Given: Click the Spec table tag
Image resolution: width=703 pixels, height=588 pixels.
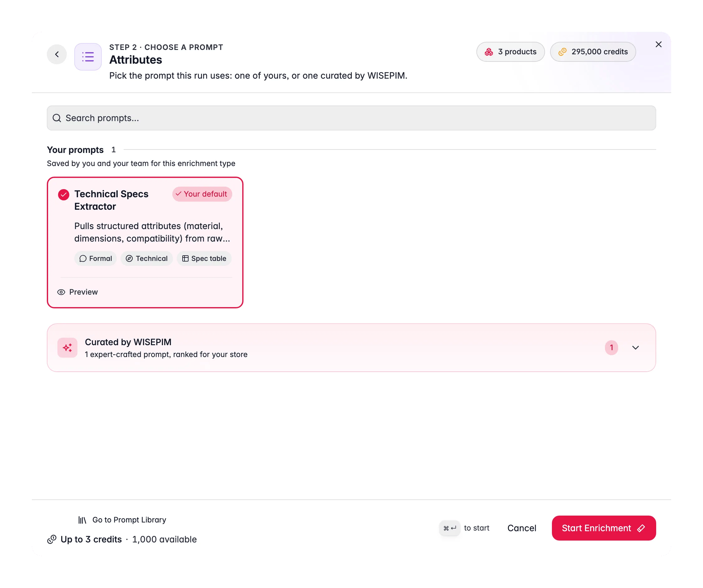Looking at the screenshot, I should click(204, 258).
